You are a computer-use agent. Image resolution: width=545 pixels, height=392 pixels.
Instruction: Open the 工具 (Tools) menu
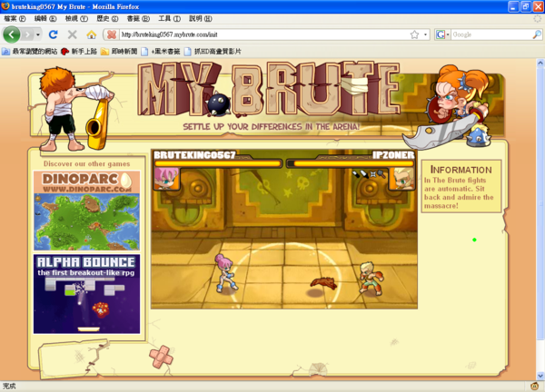(170, 18)
